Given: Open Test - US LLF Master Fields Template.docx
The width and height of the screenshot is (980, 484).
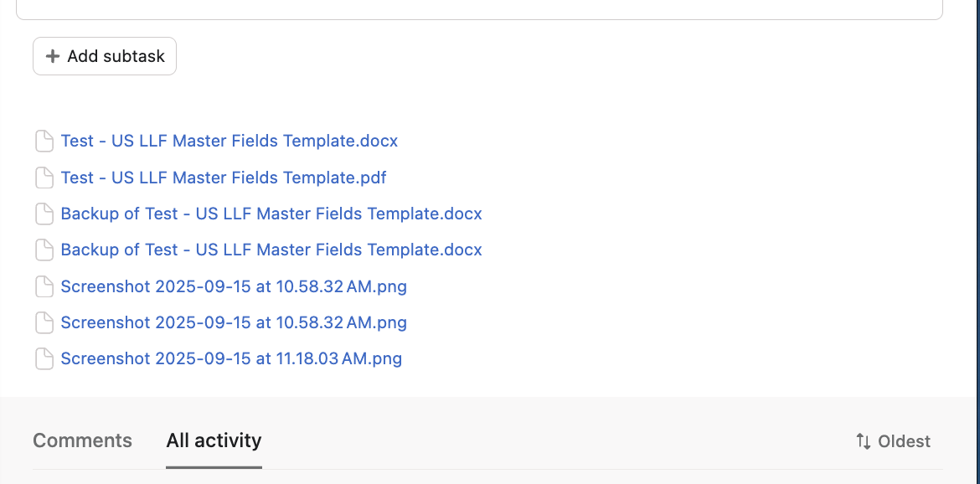Looking at the screenshot, I should point(229,141).
